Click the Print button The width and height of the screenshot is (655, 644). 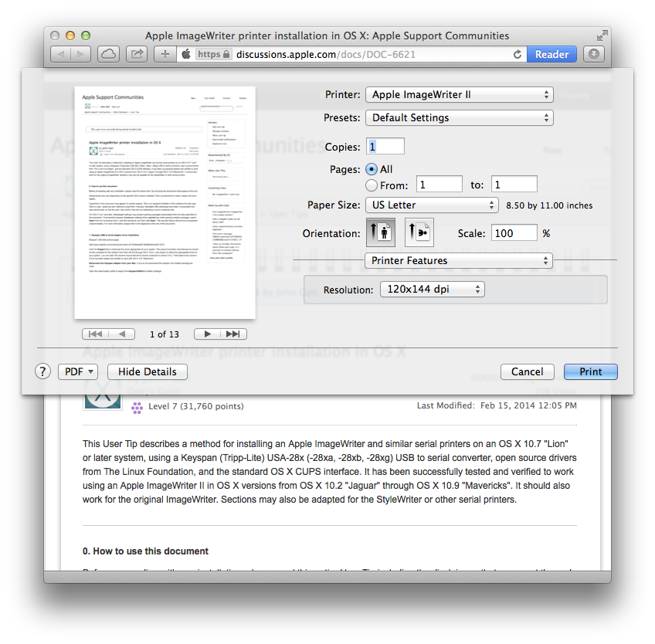click(x=590, y=371)
